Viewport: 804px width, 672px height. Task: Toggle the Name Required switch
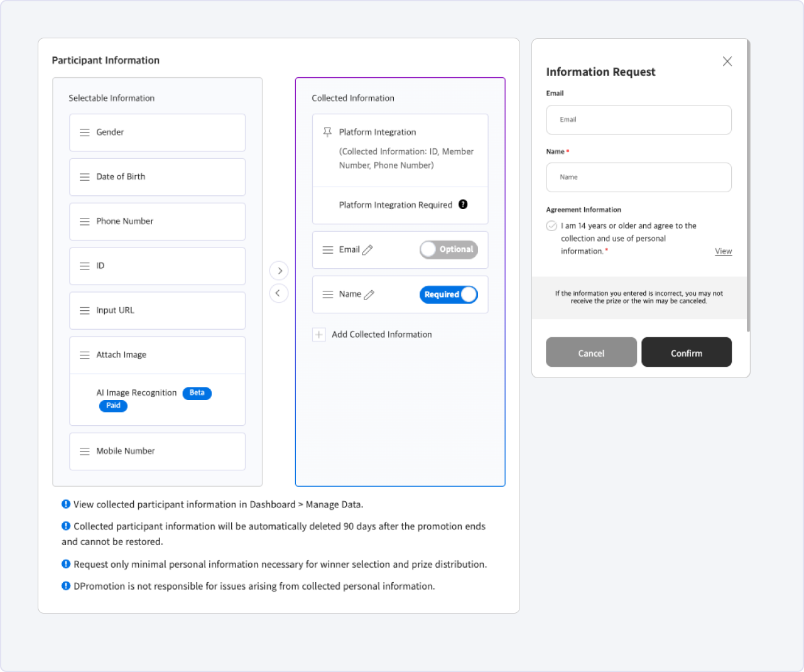448,295
